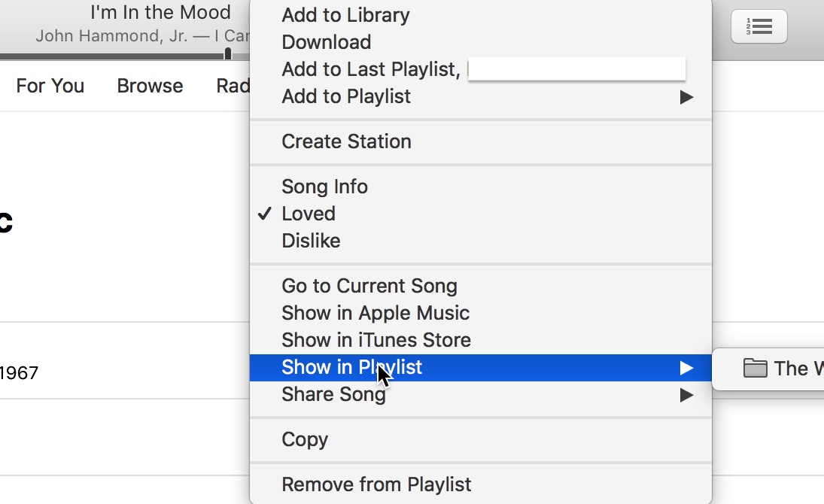The width and height of the screenshot is (824, 504).
Task: Switch to the For You tab
Action: [50, 86]
